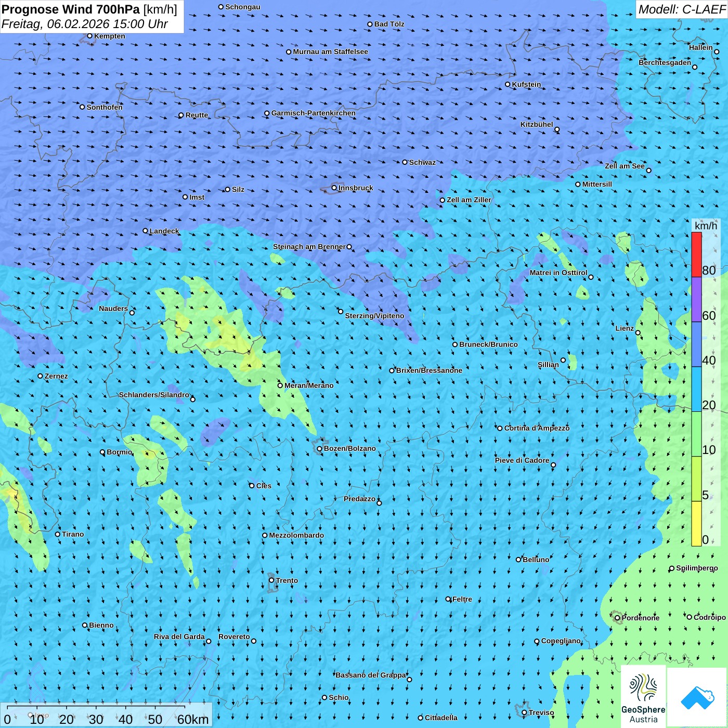Click the 'Landeck' label
The width and height of the screenshot is (728, 728).
[164, 231]
